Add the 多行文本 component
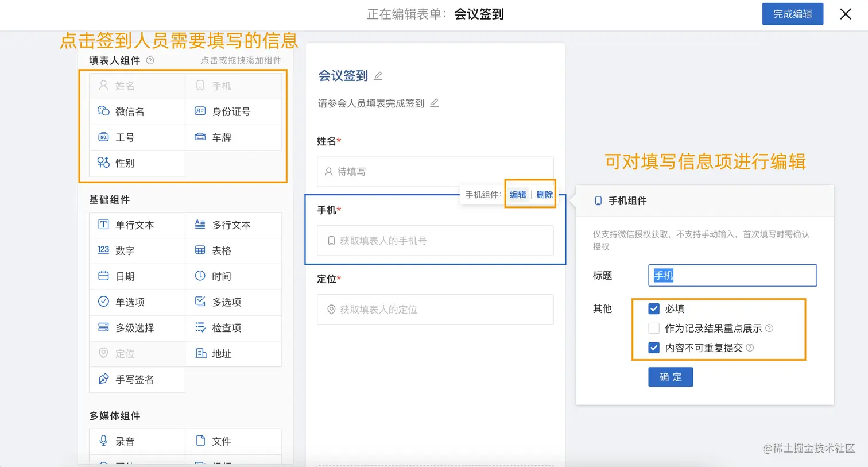The image size is (868, 467). click(x=234, y=225)
